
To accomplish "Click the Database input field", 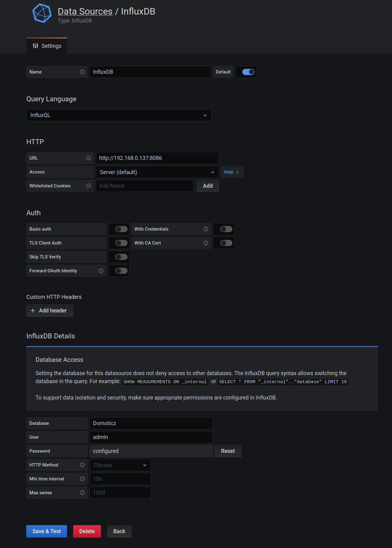I will [x=151, y=423].
